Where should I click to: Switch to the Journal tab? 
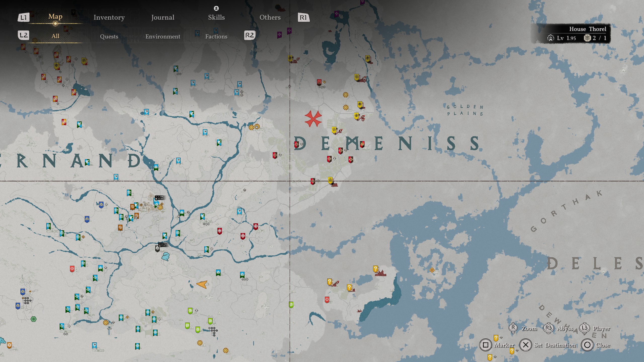tap(163, 17)
